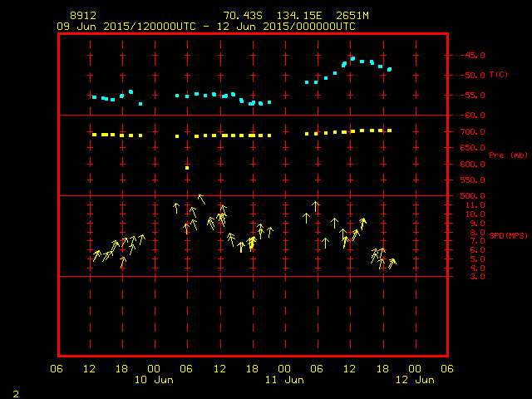
Task: Click the 3.0 wind speed axis value
Action: 477,277
